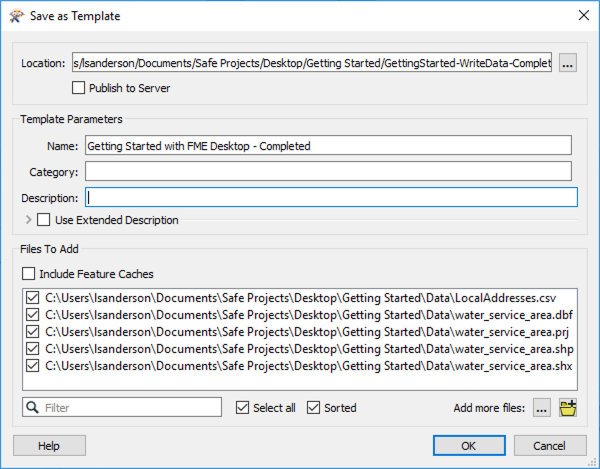Viewport: 600px width, 469px height.
Task: Uncheck LocalAddresses.csv file checkbox
Action: tap(33, 298)
